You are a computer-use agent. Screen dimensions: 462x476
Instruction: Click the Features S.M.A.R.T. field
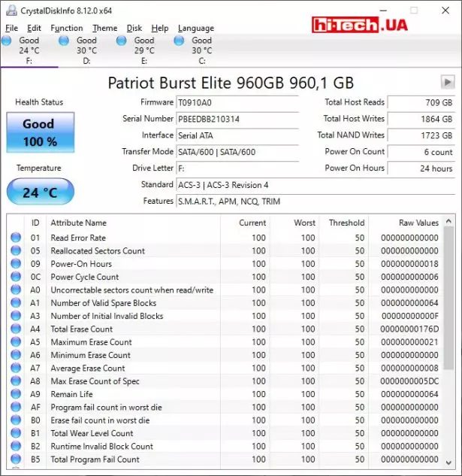pos(316,202)
